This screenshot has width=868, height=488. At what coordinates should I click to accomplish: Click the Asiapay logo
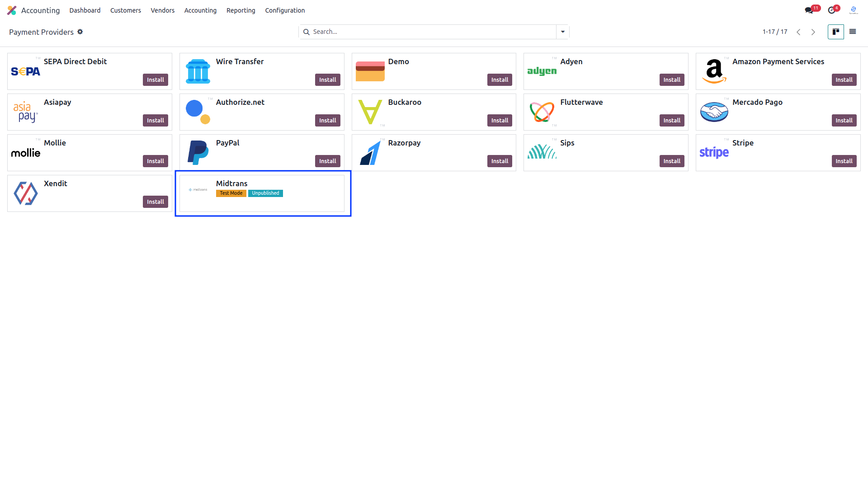[26, 112]
